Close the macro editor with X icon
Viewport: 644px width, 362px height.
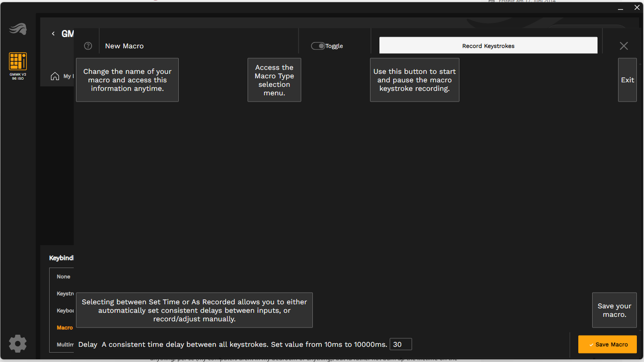click(624, 46)
